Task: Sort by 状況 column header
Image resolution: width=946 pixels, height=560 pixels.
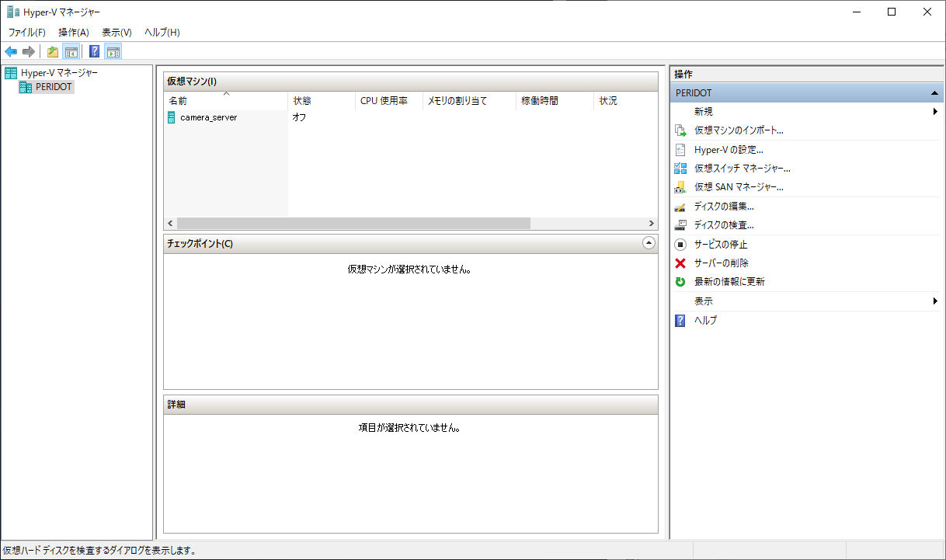Action: (x=625, y=101)
